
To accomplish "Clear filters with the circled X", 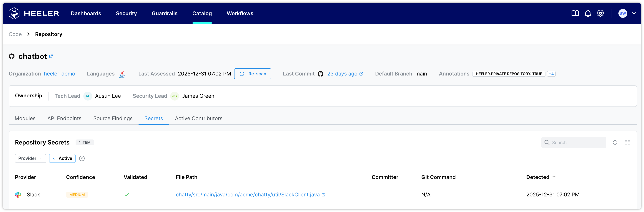I will tap(82, 158).
